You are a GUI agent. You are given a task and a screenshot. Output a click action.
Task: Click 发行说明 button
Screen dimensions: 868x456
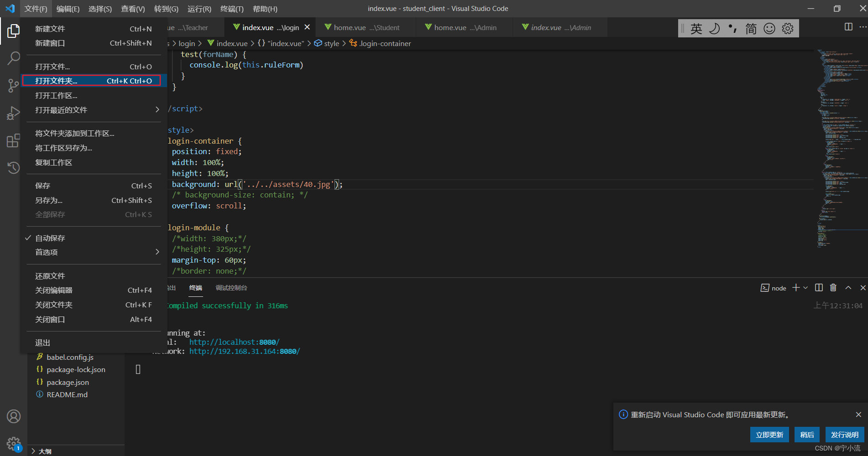[x=845, y=435]
